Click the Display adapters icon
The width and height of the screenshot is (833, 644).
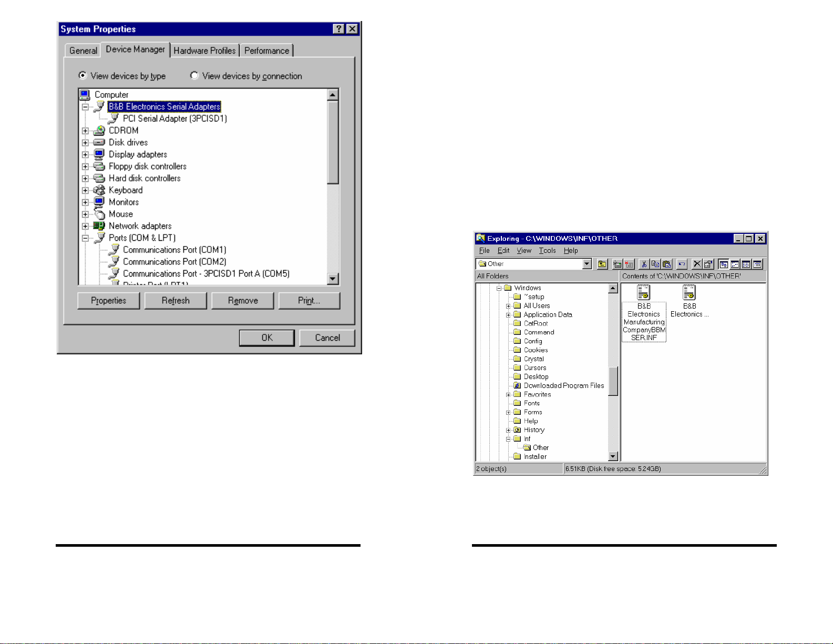coord(99,154)
